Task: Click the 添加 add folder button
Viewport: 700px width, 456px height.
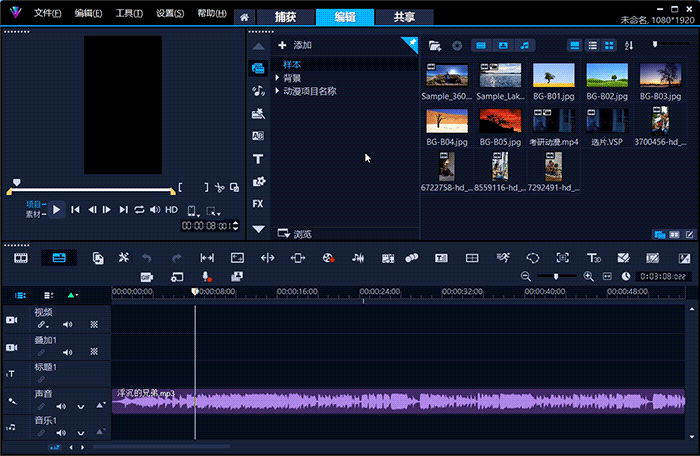Action: tap(295, 45)
